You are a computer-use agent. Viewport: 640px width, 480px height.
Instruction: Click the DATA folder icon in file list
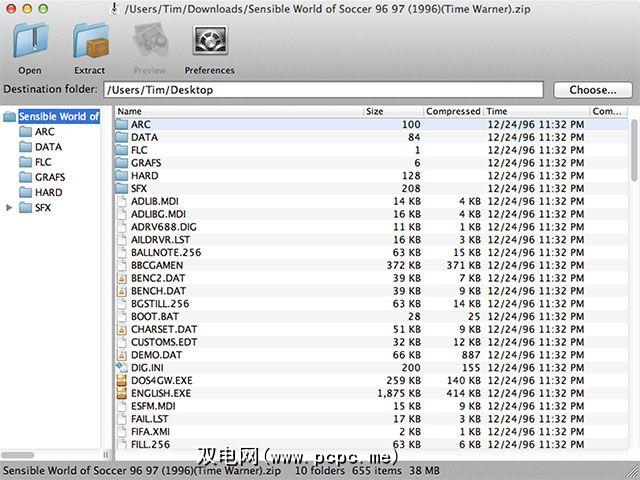click(x=122, y=137)
